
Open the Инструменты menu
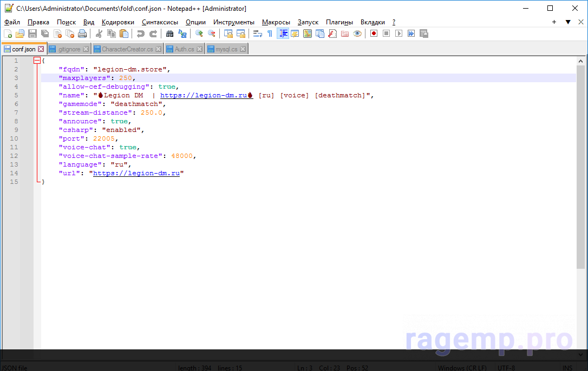pos(233,22)
